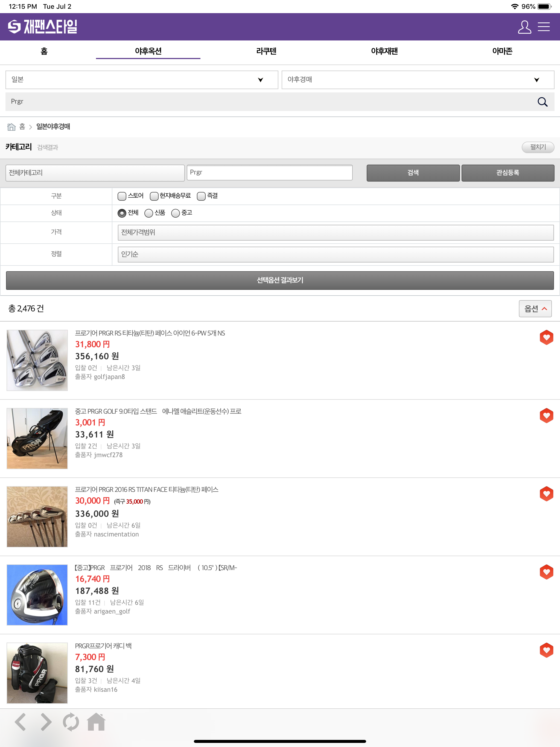Check the 현지배송무료 checkbox

[x=154, y=196]
